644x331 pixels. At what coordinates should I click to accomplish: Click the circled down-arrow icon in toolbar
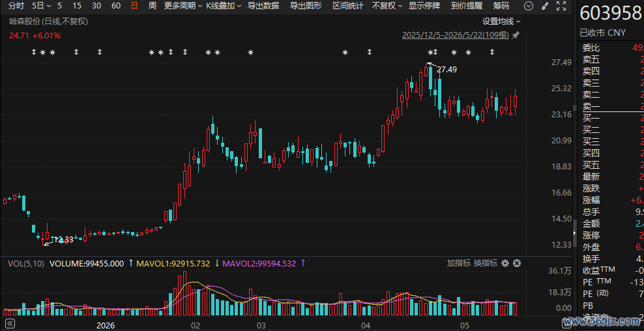tap(529, 6)
